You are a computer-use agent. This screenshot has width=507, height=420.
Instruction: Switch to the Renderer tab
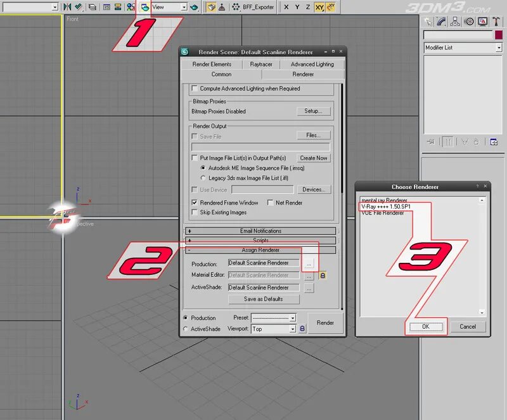303,74
